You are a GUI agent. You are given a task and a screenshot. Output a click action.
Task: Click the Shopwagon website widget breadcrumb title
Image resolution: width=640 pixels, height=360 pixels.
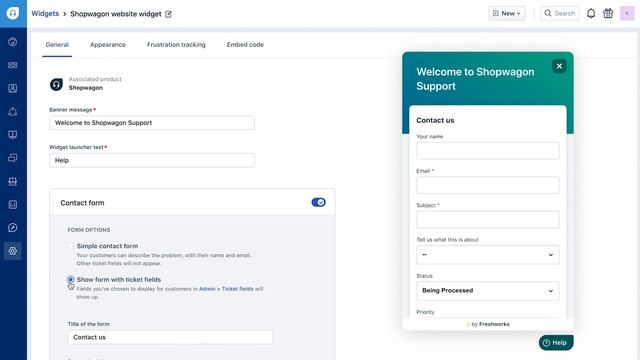click(116, 14)
